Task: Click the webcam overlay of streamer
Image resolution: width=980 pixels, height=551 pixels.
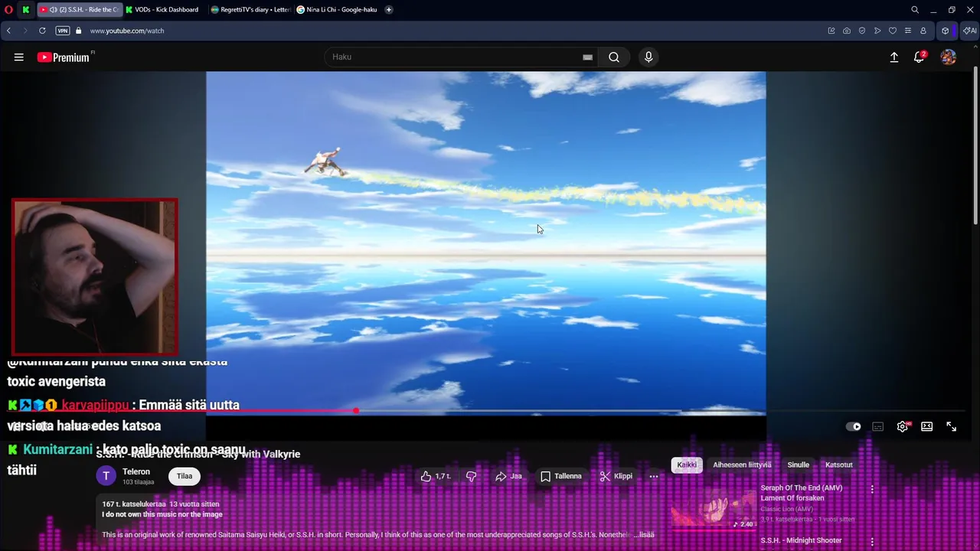Action: (95, 277)
